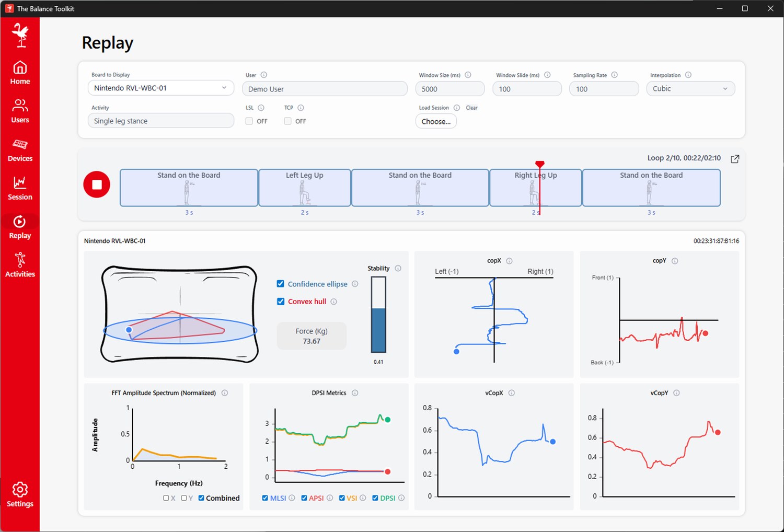Show info icon next to APSI checkbox
This screenshot has width=784, height=532.
tap(330, 498)
